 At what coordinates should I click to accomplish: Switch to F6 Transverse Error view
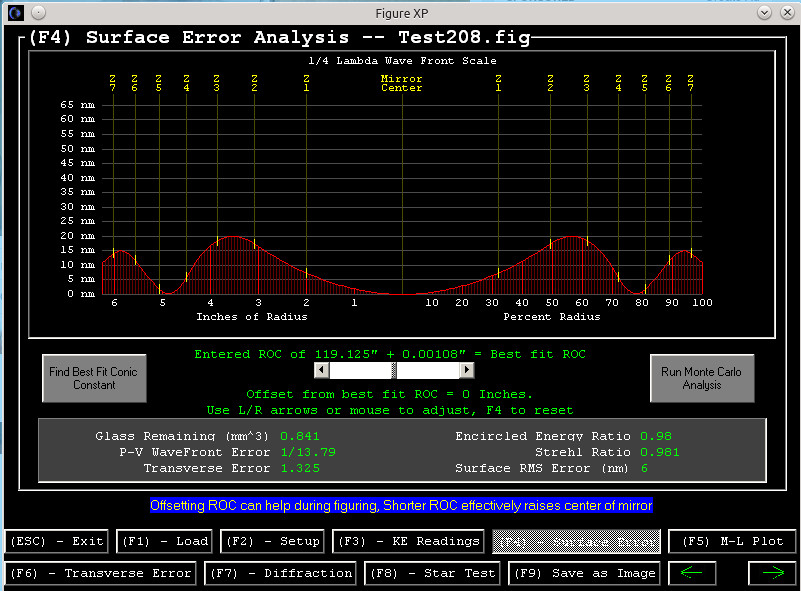point(100,573)
